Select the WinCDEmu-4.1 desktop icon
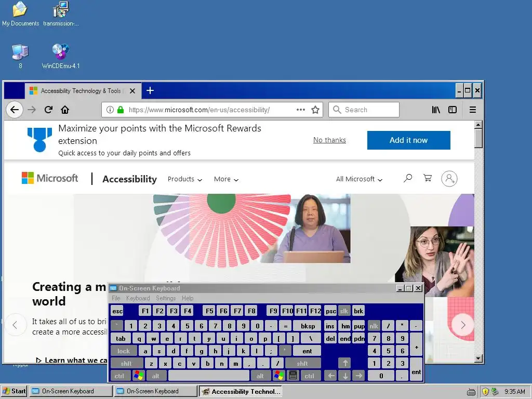532x399 pixels. [61, 56]
